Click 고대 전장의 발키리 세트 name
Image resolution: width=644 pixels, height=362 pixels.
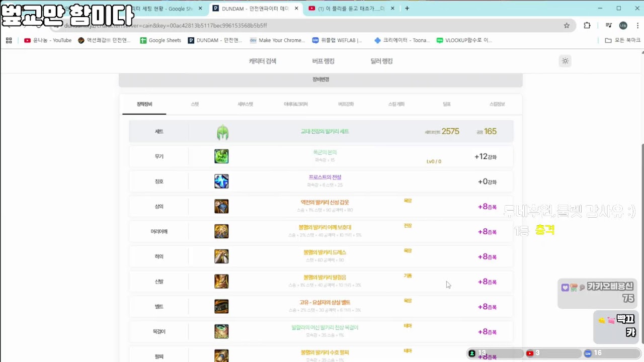pyautogui.click(x=325, y=132)
